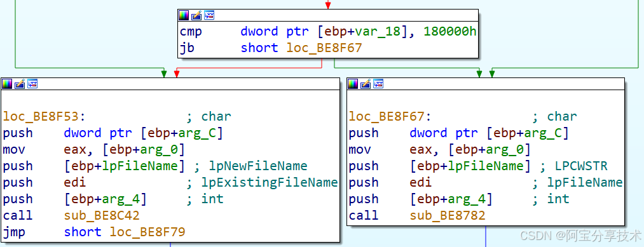Click the 'push edi' line commented 'lpFileName'
Viewport: 644px width, 247px height.
click(x=486, y=183)
